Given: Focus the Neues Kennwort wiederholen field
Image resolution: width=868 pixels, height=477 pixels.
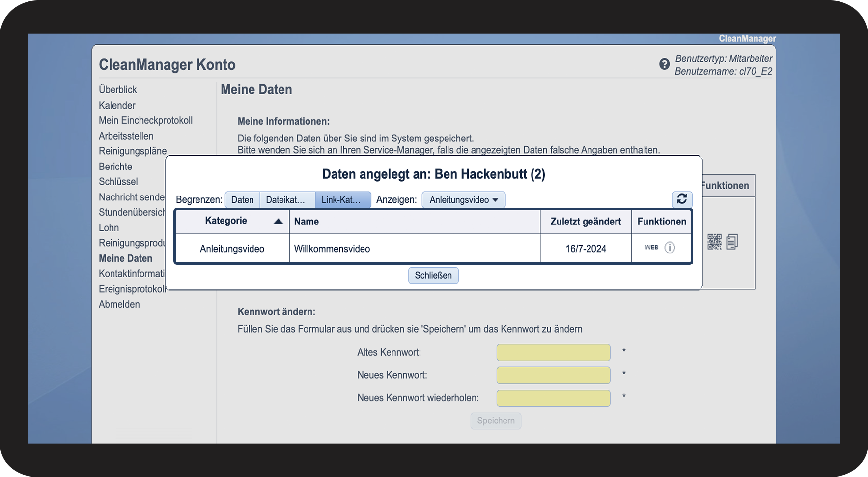Looking at the screenshot, I should [553, 398].
